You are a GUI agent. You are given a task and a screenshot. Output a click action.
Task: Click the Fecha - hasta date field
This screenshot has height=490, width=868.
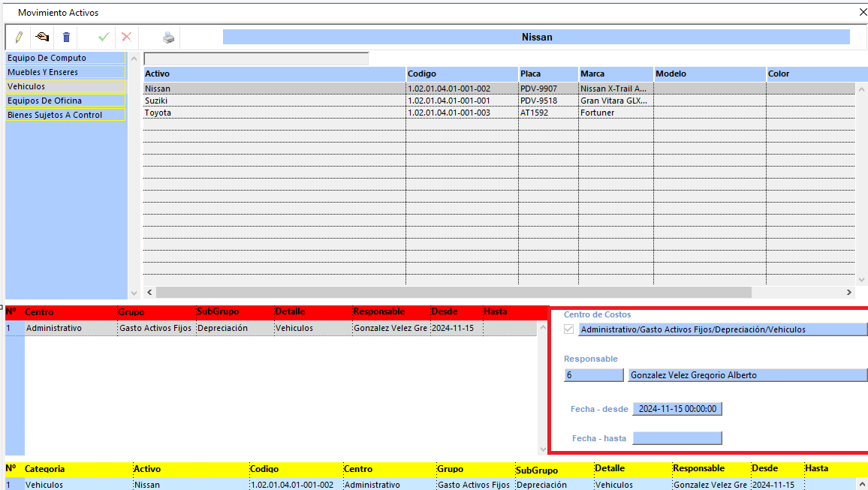677,438
